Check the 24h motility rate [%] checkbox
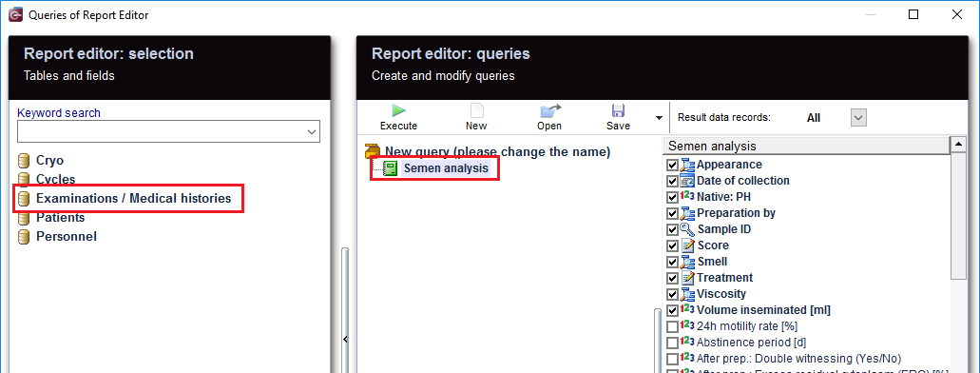Image resolution: width=980 pixels, height=373 pixels. pyautogui.click(x=672, y=326)
